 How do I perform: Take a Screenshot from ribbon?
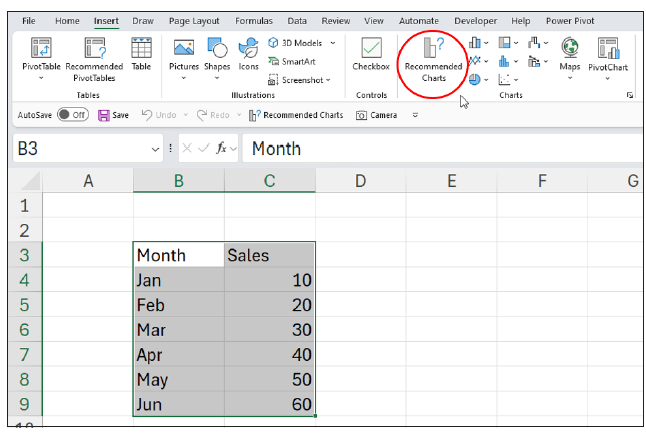[x=296, y=80]
